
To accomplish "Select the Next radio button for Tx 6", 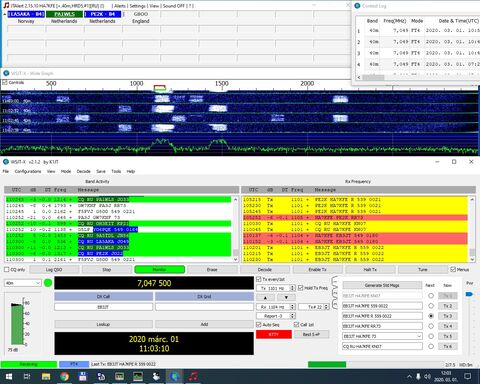I will 431,346.
